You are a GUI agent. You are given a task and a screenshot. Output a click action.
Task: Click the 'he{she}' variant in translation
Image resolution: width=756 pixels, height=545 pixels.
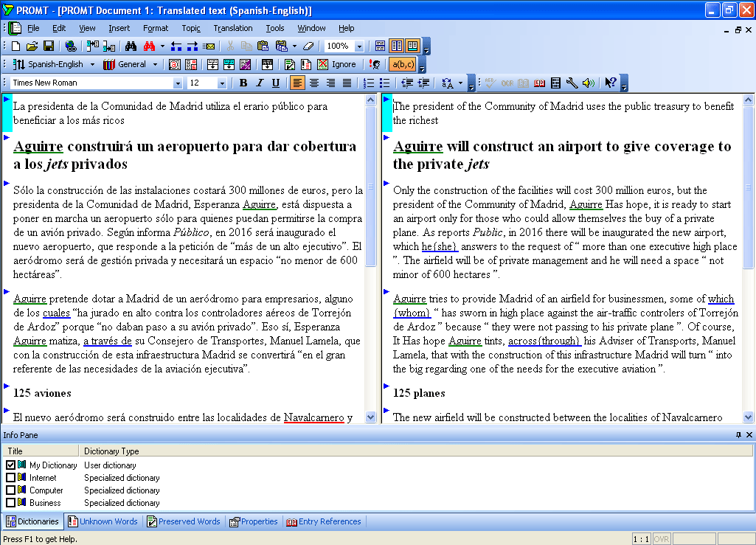440,246
